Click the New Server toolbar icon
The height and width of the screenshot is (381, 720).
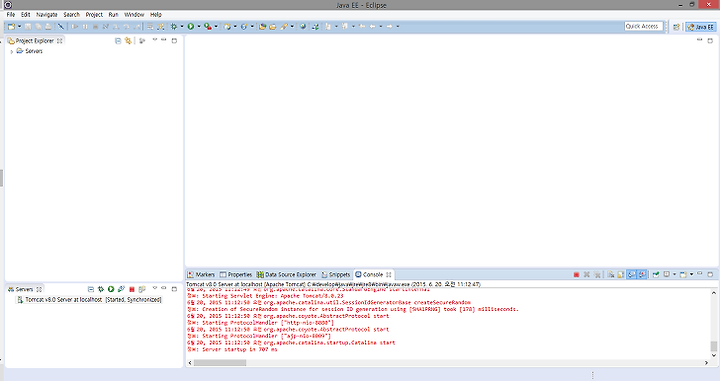click(227, 27)
